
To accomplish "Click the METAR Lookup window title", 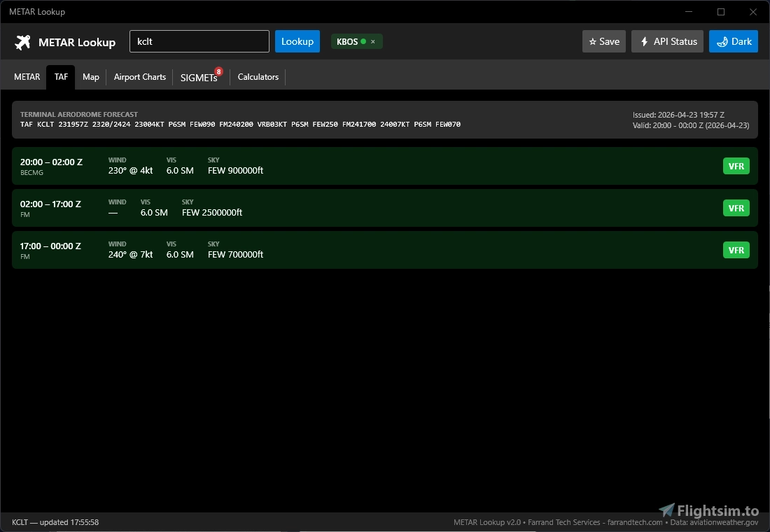I will click(x=37, y=12).
